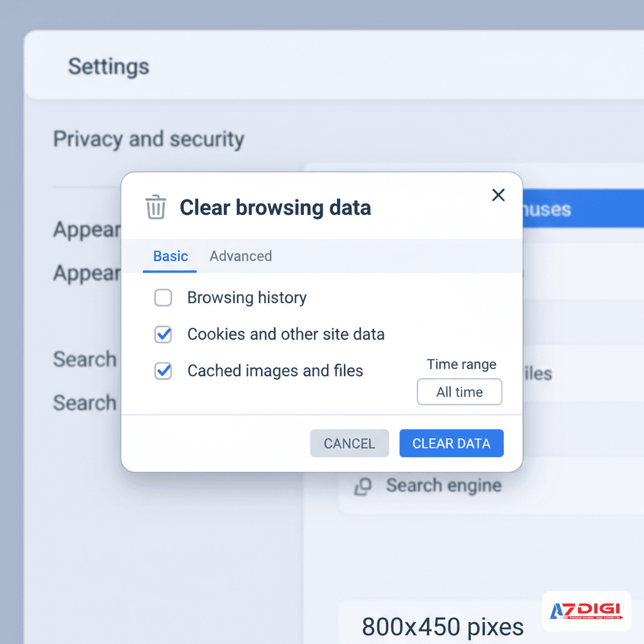
Task: Click the X to dismiss the dialog
Action: (498, 195)
